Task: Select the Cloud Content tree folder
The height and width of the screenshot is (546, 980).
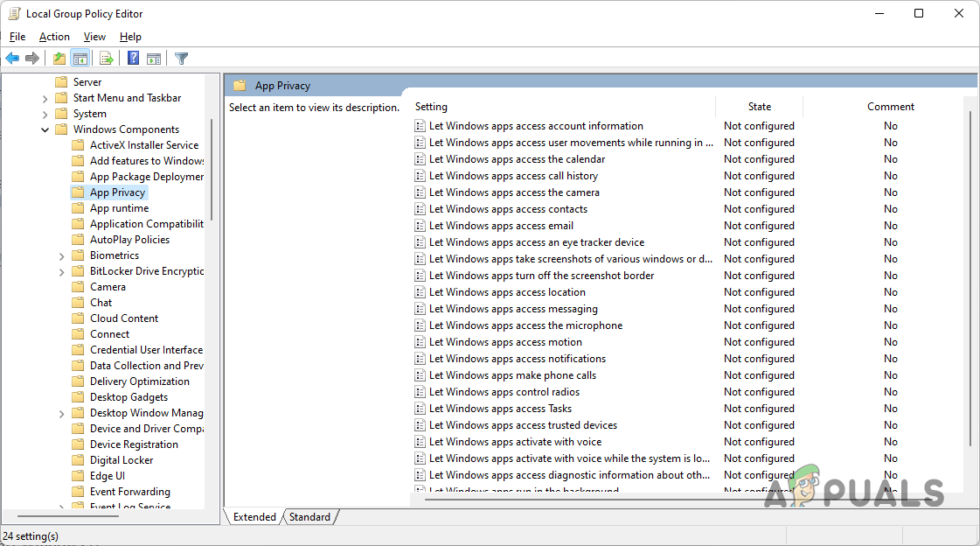Action: pos(124,318)
